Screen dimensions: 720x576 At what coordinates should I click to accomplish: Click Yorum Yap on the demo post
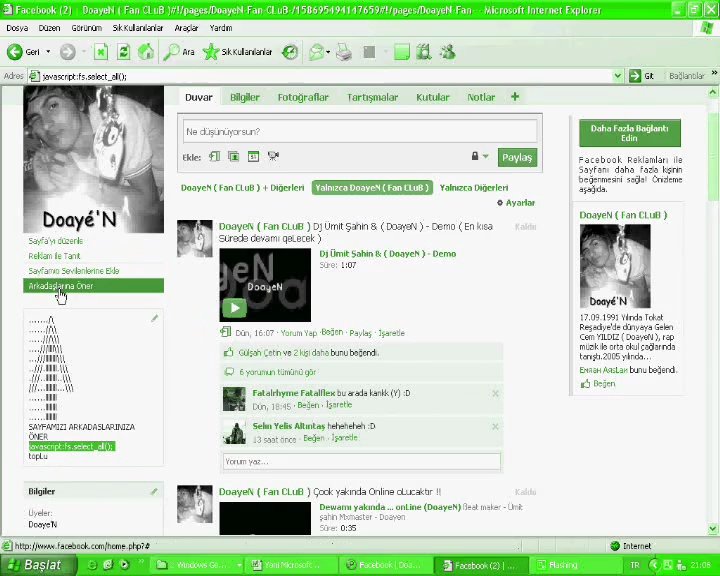[298, 333]
